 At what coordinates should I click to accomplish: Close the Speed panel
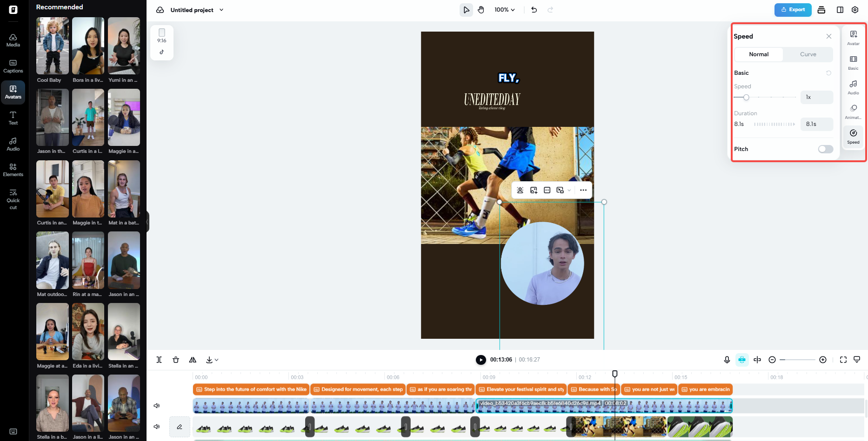(x=829, y=36)
